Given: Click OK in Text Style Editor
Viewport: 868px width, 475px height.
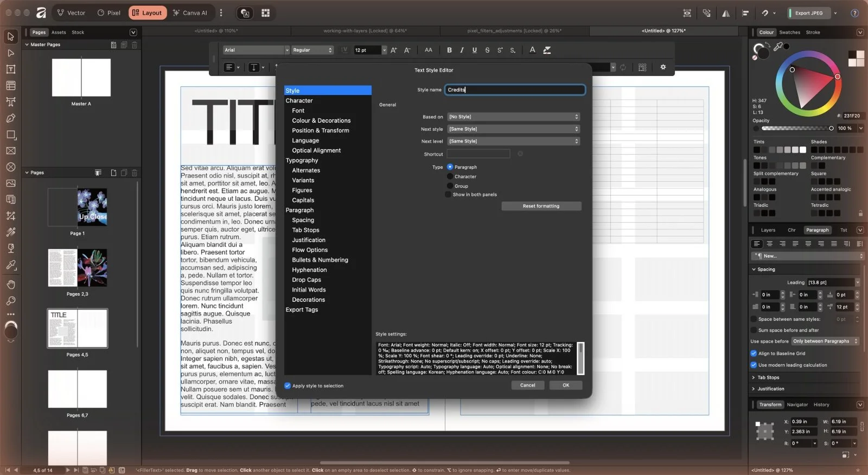Looking at the screenshot, I should pyautogui.click(x=566, y=385).
